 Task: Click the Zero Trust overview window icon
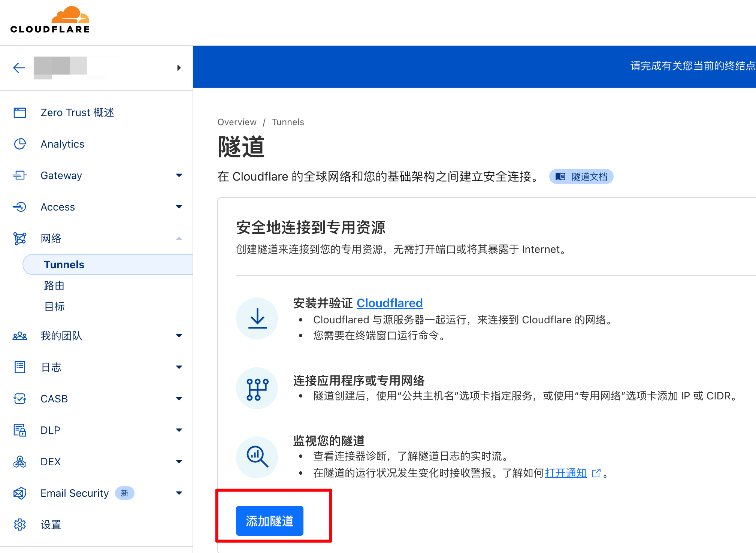(x=20, y=113)
